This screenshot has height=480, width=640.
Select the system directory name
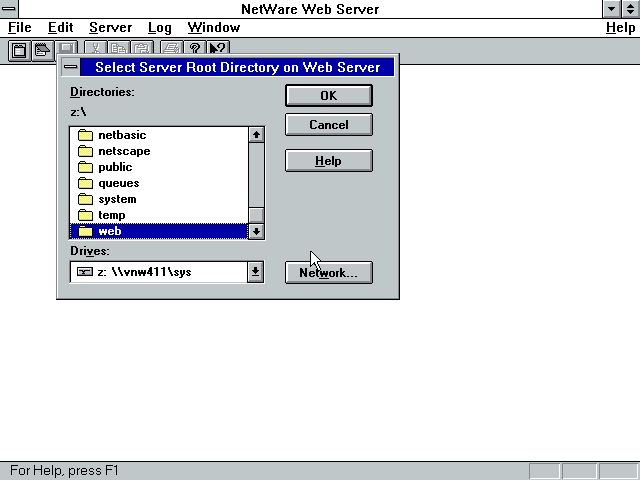point(117,199)
